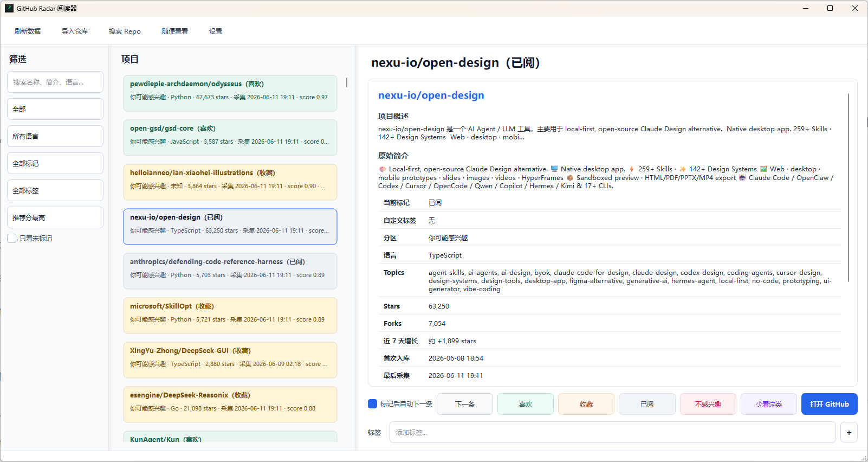Toggle 标记后自动下一条 checkbox
Image resolution: width=868 pixels, height=462 pixels.
click(x=372, y=403)
